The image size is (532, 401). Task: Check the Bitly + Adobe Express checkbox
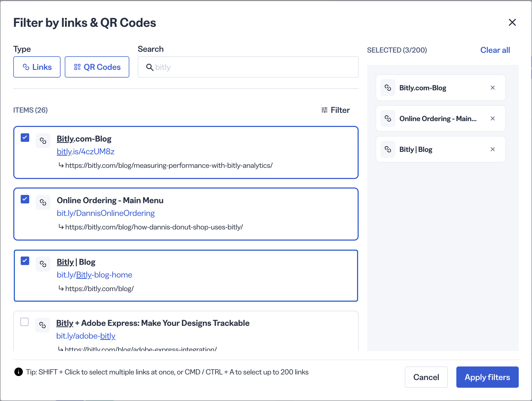point(24,322)
